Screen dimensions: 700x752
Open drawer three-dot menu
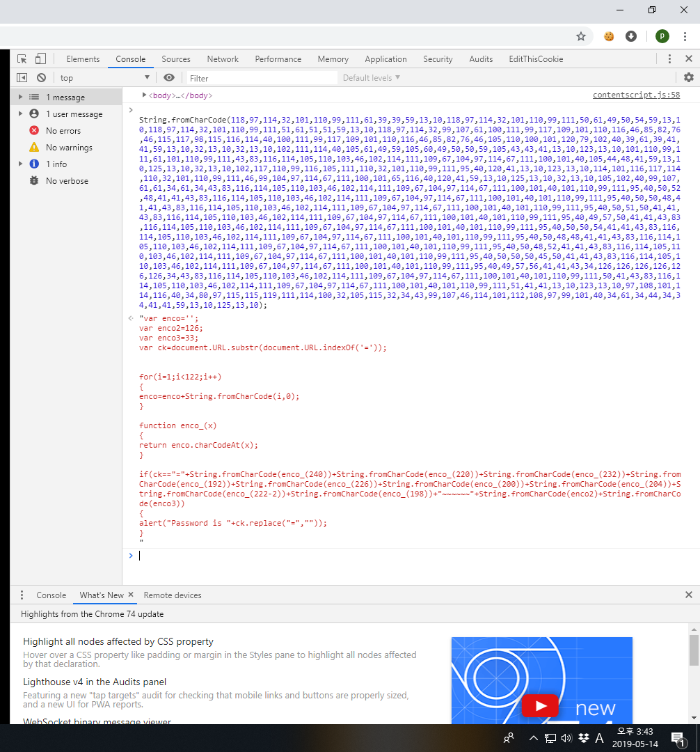pos(22,595)
